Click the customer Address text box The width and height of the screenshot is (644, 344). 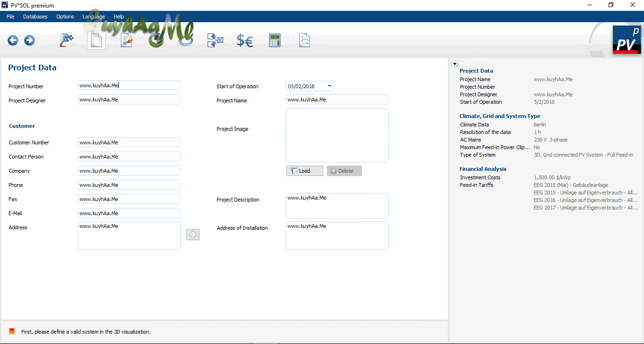click(x=129, y=235)
